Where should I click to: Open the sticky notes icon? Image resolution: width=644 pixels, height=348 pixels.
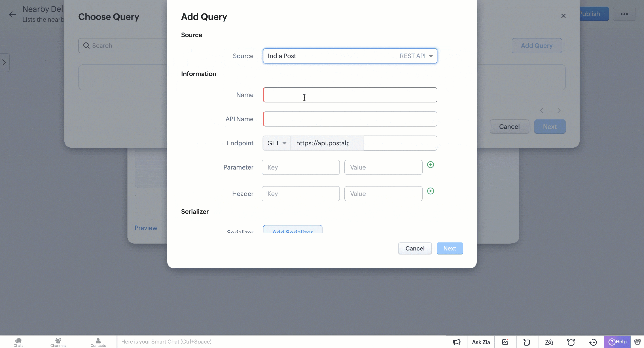coord(527,342)
